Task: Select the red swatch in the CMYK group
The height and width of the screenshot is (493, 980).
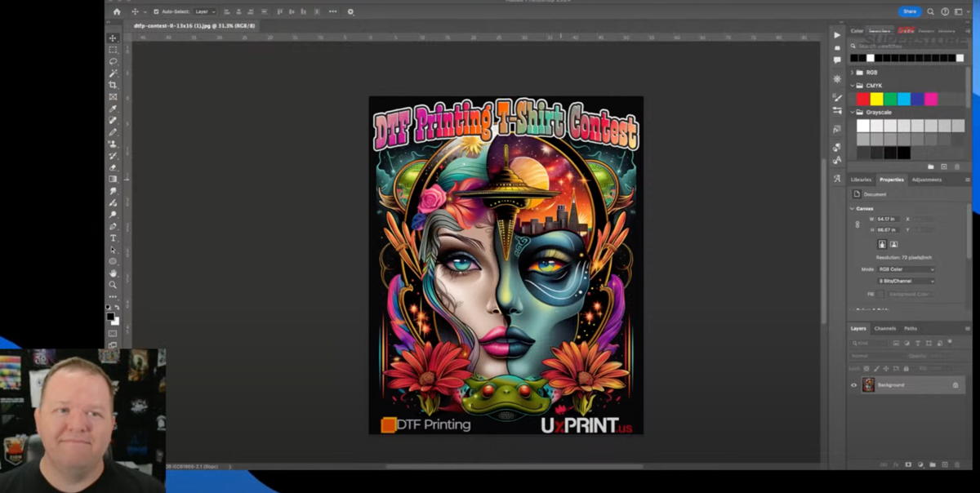Action: click(x=862, y=98)
